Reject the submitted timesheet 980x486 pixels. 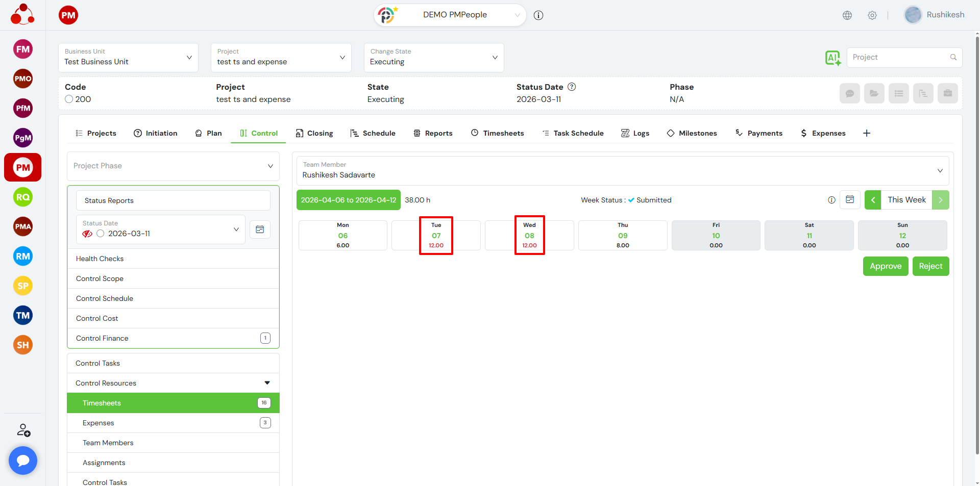click(x=930, y=266)
